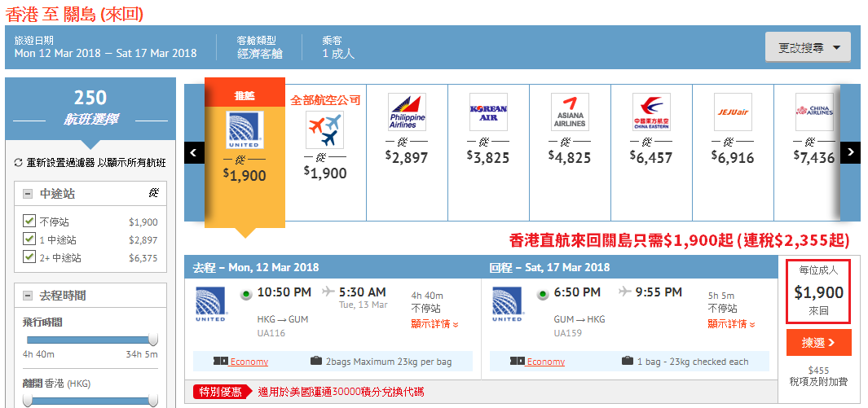Click flight duration slider right handle
Screen dimensions: 868x408
pyautogui.click(x=153, y=340)
